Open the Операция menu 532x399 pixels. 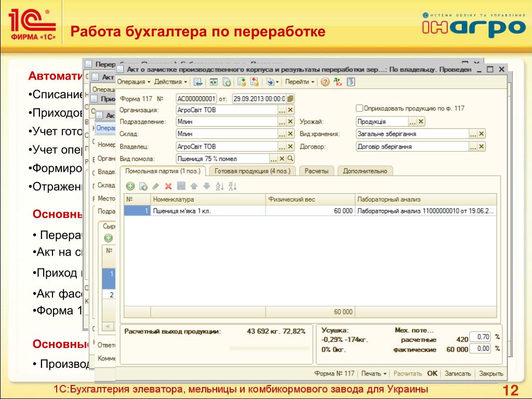(x=134, y=82)
